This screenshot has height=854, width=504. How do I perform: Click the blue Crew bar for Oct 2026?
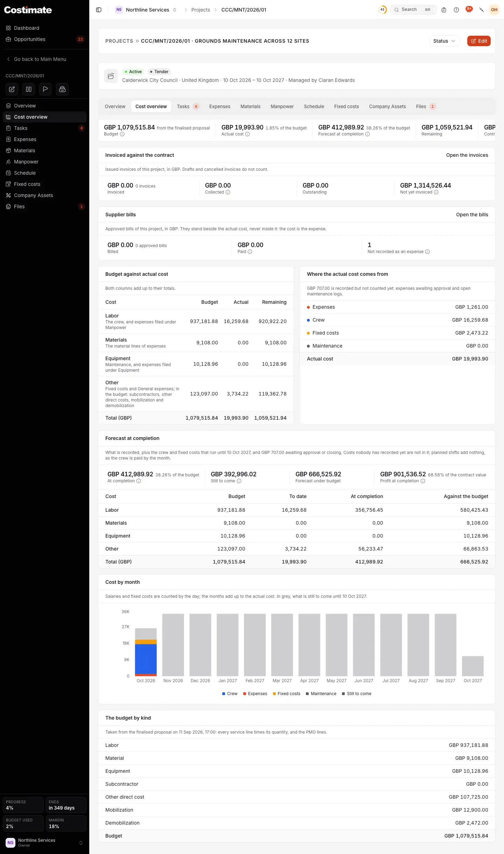146,659
